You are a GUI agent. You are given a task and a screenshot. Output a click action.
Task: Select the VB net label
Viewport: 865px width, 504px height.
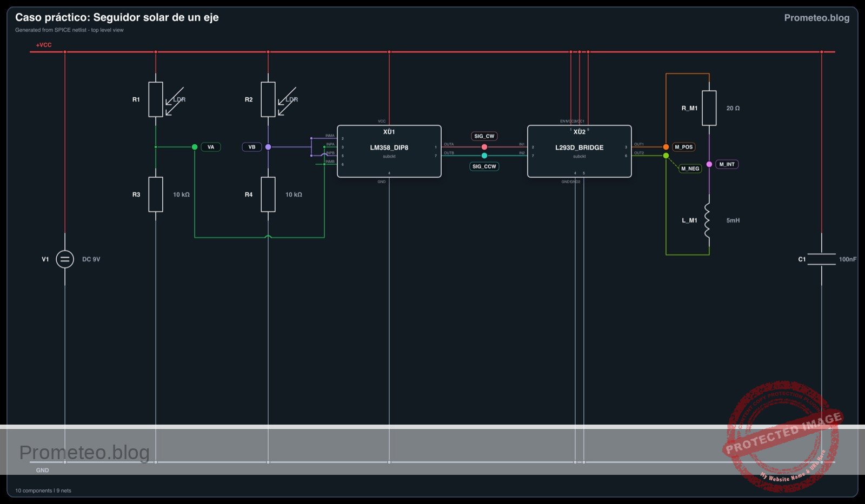pyautogui.click(x=252, y=147)
